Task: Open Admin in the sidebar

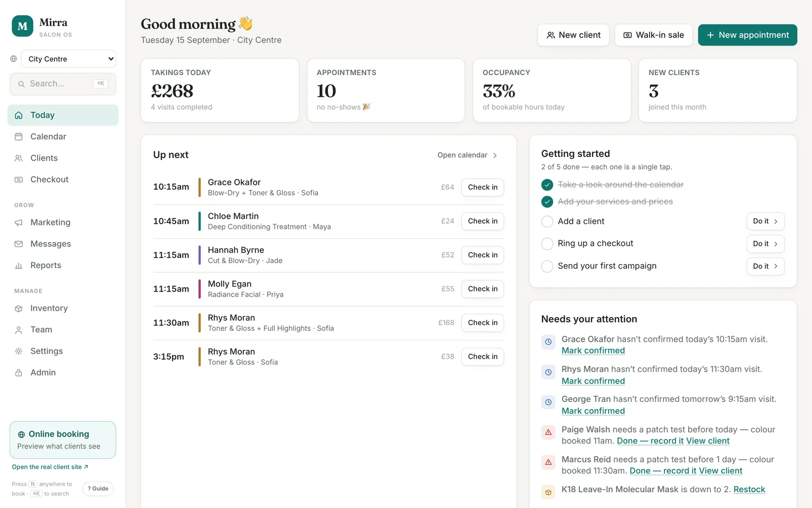Action: click(x=63, y=372)
